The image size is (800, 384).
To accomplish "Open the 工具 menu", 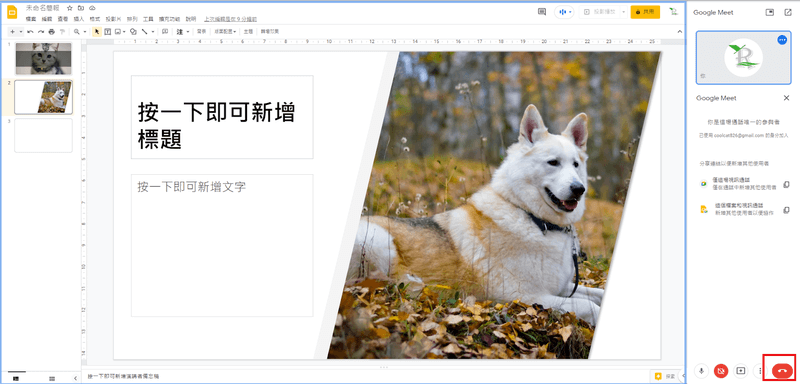I will click(148, 19).
